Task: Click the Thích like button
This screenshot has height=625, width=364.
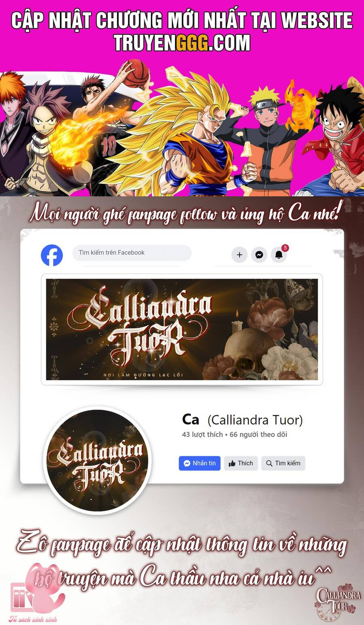Action: tap(241, 463)
